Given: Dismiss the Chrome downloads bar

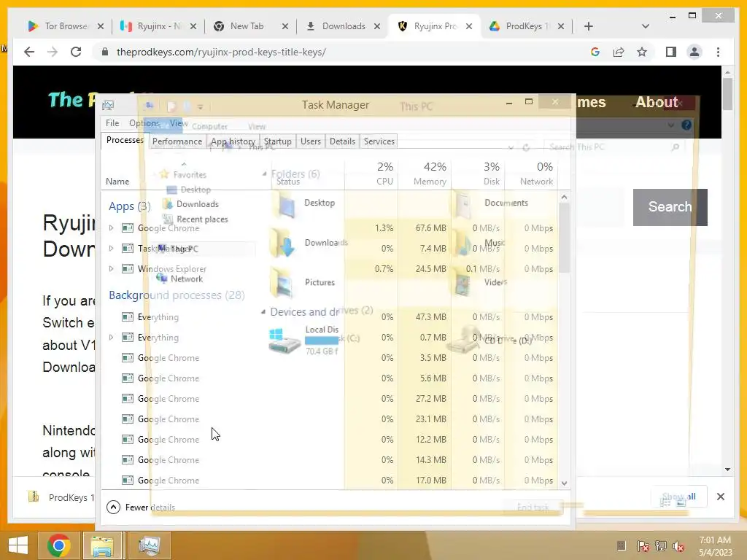Looking at the screenshot, I should [720, 497].
